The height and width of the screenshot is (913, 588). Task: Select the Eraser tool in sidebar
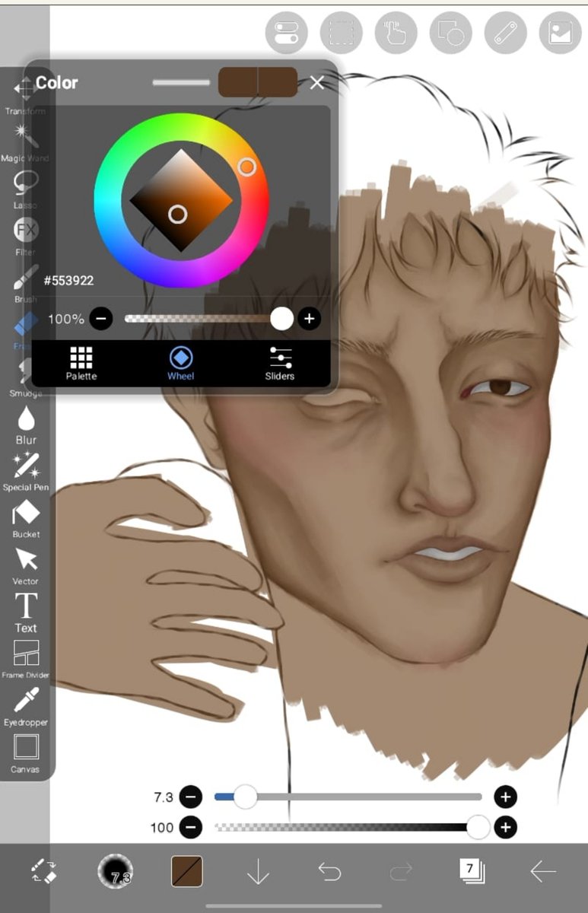[x=25, y=329]
